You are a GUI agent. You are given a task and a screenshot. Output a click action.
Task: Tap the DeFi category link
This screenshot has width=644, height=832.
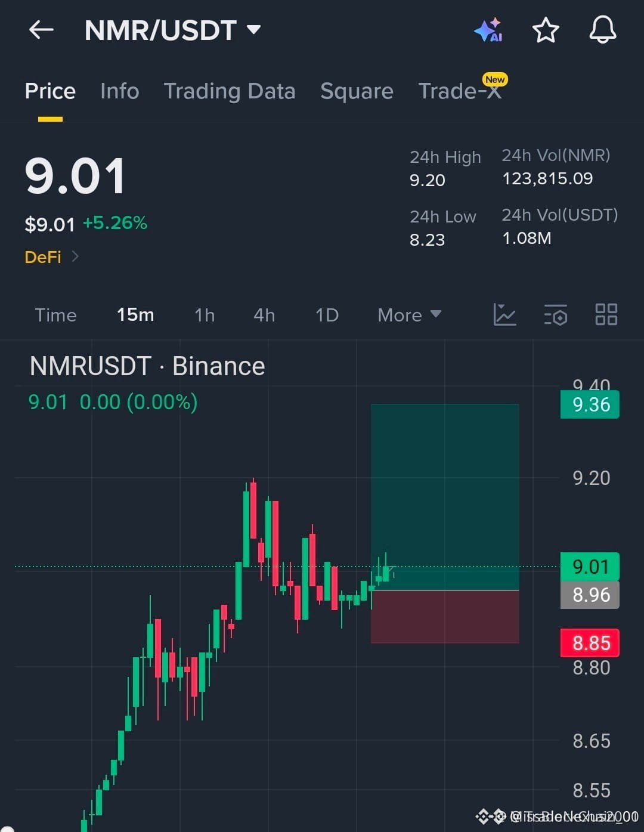pyautogui.click(x=43, y=257)
